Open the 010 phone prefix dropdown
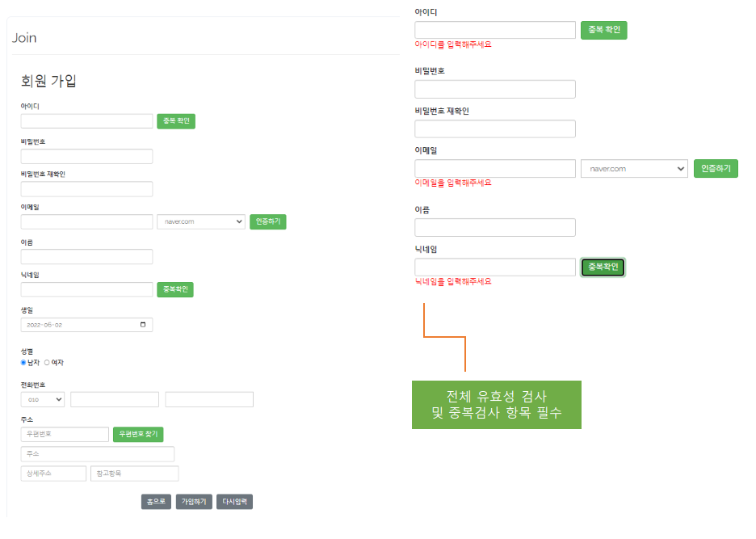The image size is (756, 539). (42, 398)
